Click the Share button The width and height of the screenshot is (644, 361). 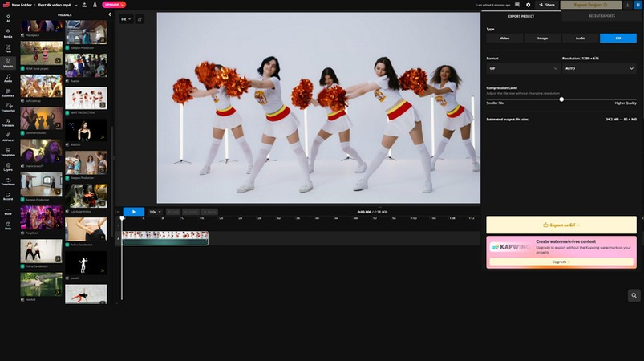547,5
